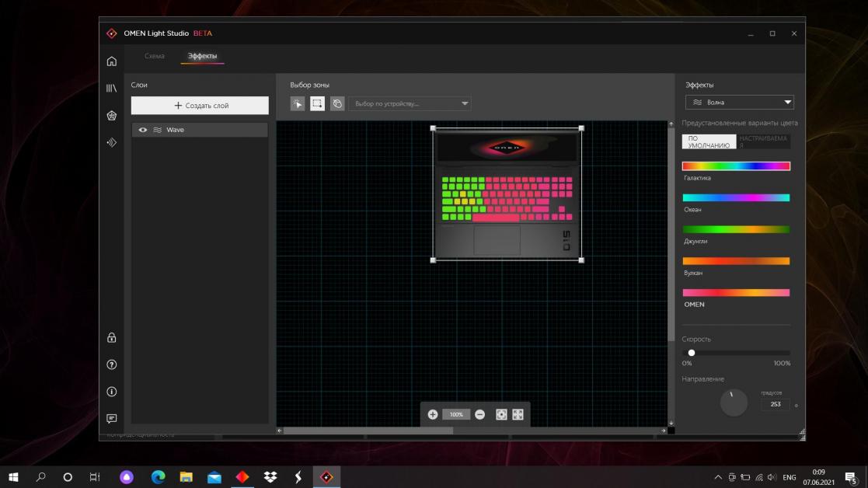Viewport: 868px width, 488px height.
Task: Open Task View on the taskbar
Action: (95, 477)
